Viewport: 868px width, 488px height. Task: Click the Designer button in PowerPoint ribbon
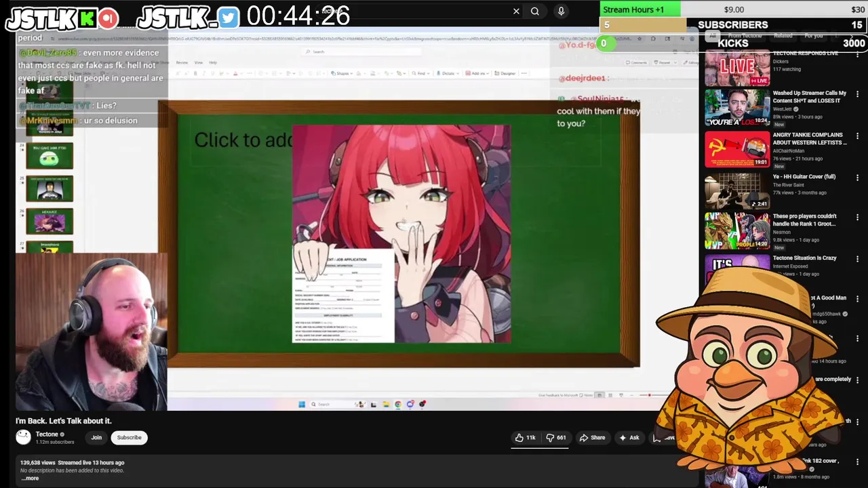tap(504, 73)
